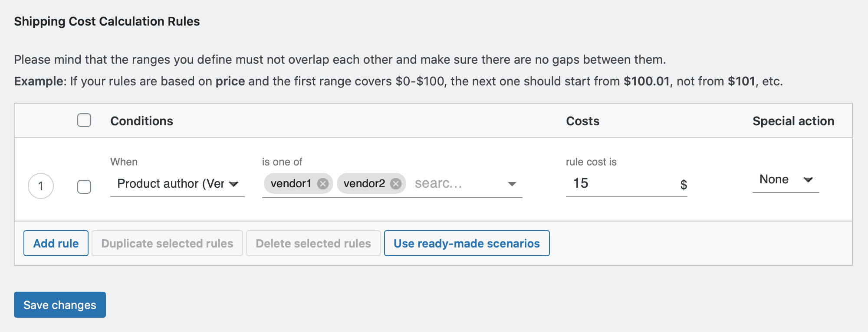
Task: Remove the vendor1 tag
Action: click(322, 184)
